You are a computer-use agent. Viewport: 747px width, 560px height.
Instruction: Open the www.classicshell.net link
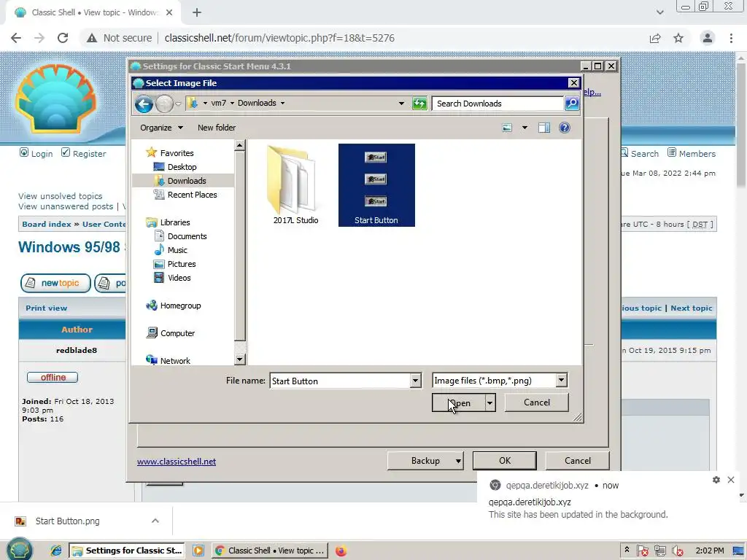point(177,462)
